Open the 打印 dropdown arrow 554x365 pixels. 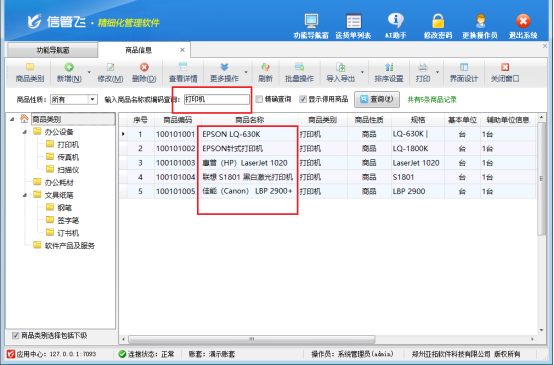437,72
